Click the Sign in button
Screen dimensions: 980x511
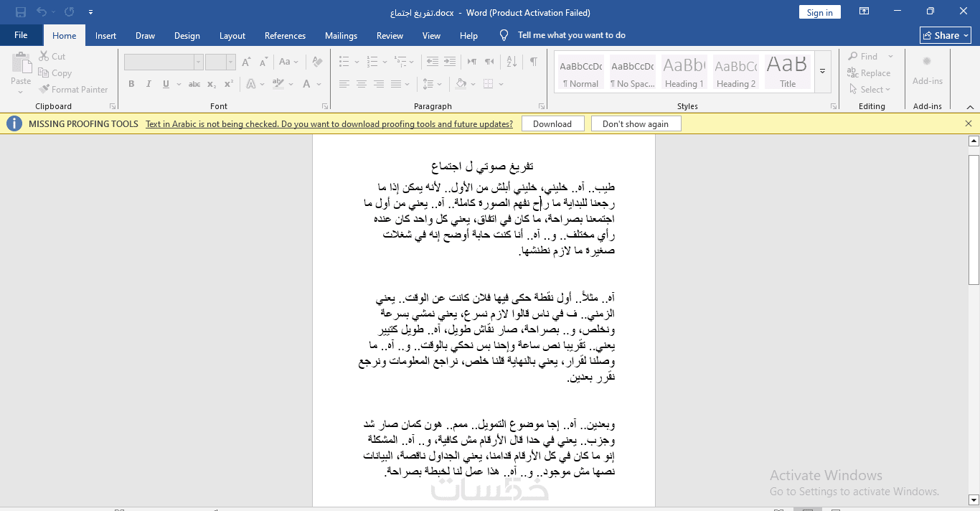(x=820, y=12)
